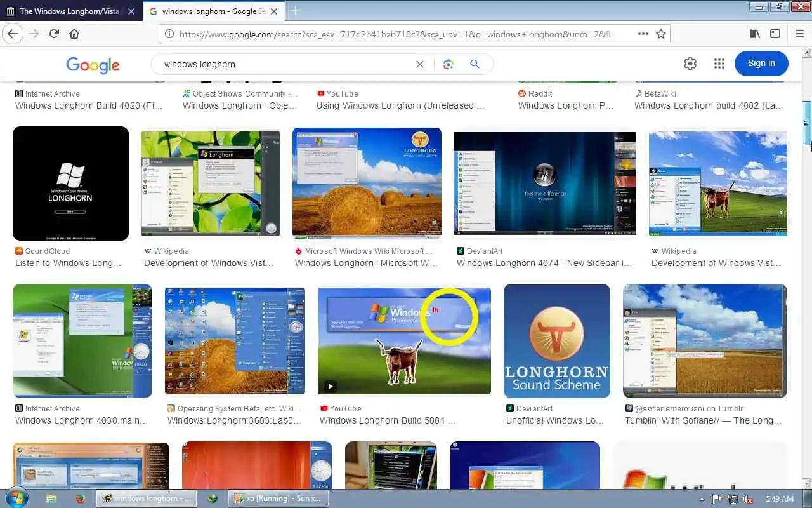812x508 pixels.
Task: Click the muted volume tray icon
Action: coord(749,499)
